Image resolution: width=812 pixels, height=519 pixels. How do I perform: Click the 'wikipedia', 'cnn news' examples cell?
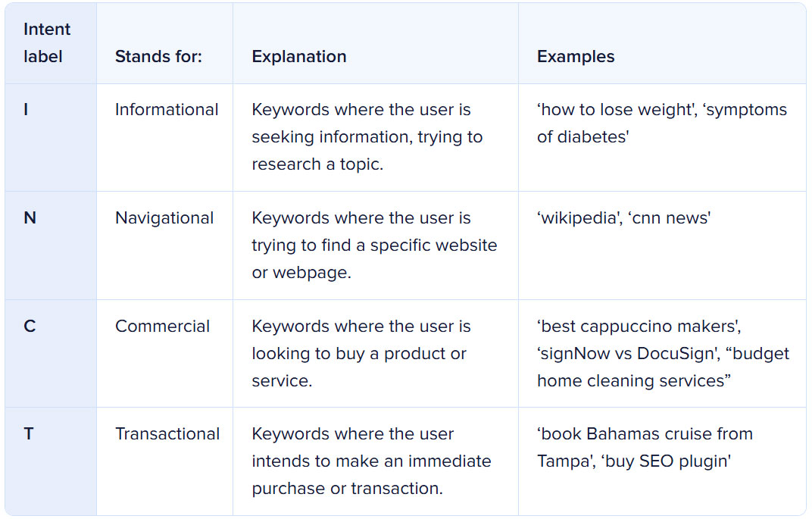point(662,245)
